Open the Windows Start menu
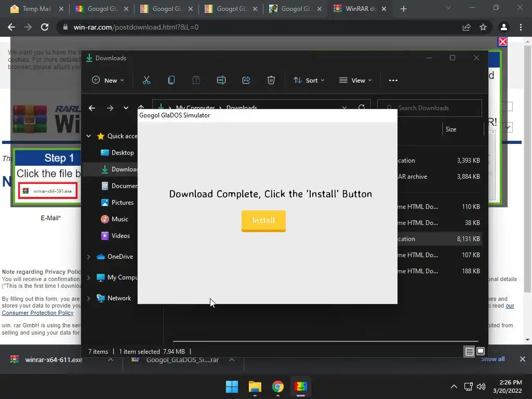 click(x=232, y=387)
